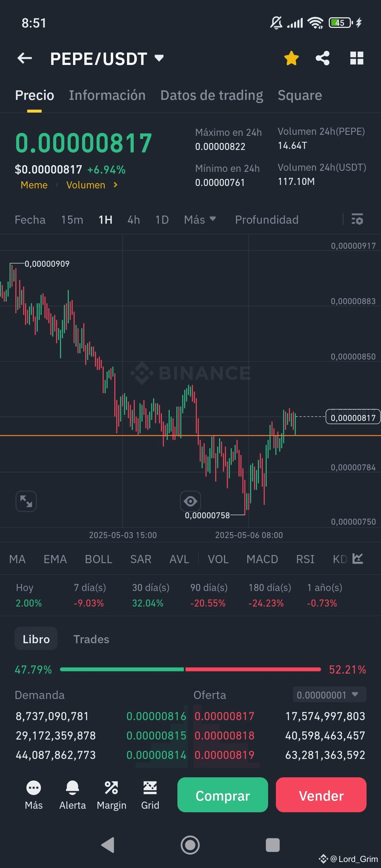Tap the Android recent apps square
Viewport: 381px width, 868px height.
[273, 845]
